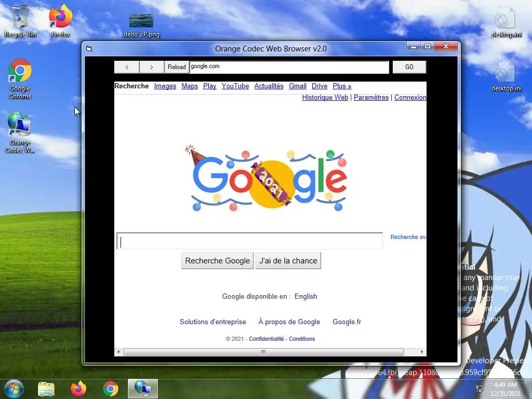Launch Firefox from the taskbar

click(x=78, y=389)
